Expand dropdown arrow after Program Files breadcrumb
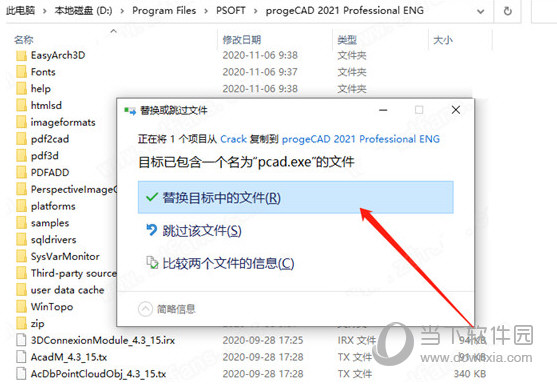Image resolution: width=557 pixels, height=387 pixels. coord(206,11)
